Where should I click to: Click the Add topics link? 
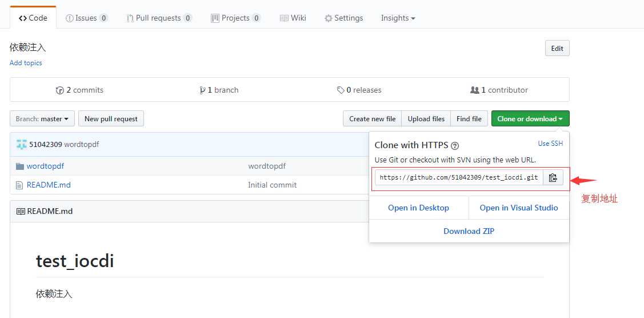pyautogui.click(x=26, y=63)
